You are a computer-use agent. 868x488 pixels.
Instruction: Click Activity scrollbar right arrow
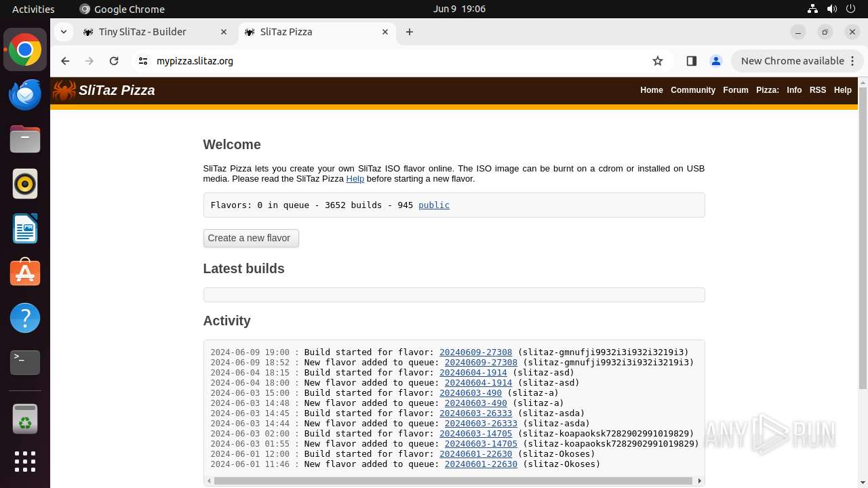pyautogui.click(x=700, y=481)
